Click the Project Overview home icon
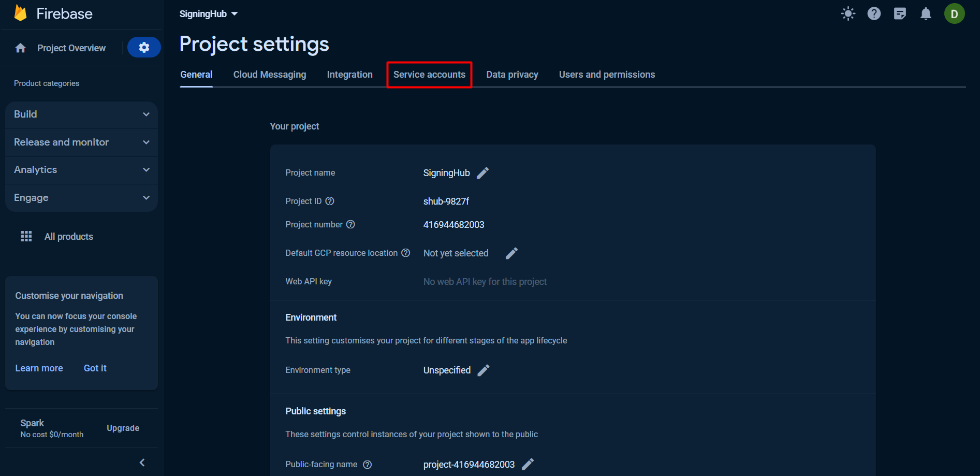Viewport: 980px width, 476px height. [x=21, y=48]
